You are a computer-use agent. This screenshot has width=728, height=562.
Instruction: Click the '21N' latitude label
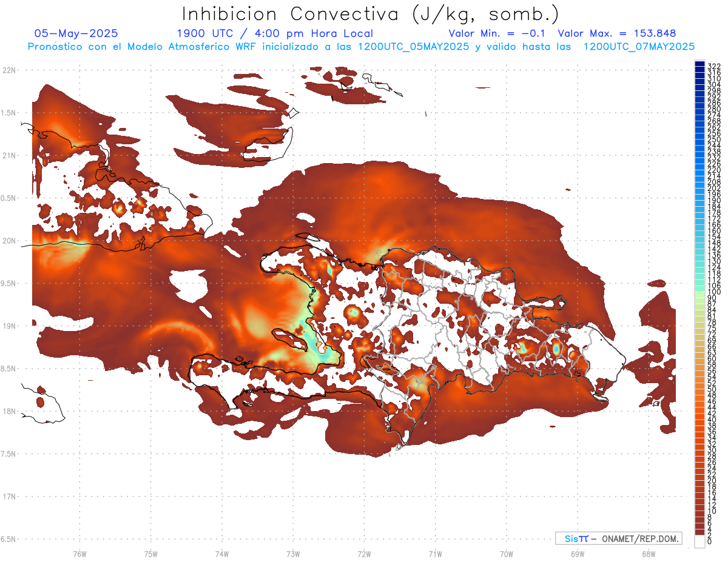coord(9,155)
